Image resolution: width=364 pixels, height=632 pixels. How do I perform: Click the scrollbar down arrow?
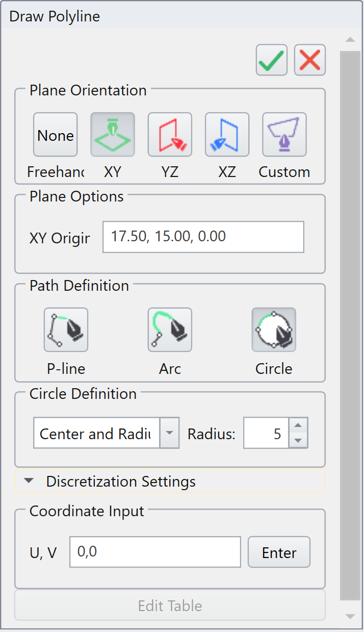350,616
